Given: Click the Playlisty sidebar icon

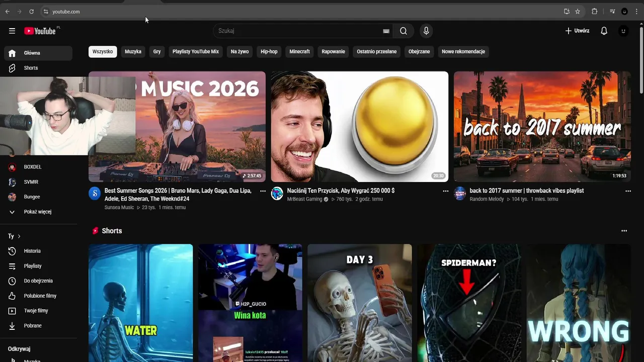Looking at the screenshot, I should click(x=12, y=266).
